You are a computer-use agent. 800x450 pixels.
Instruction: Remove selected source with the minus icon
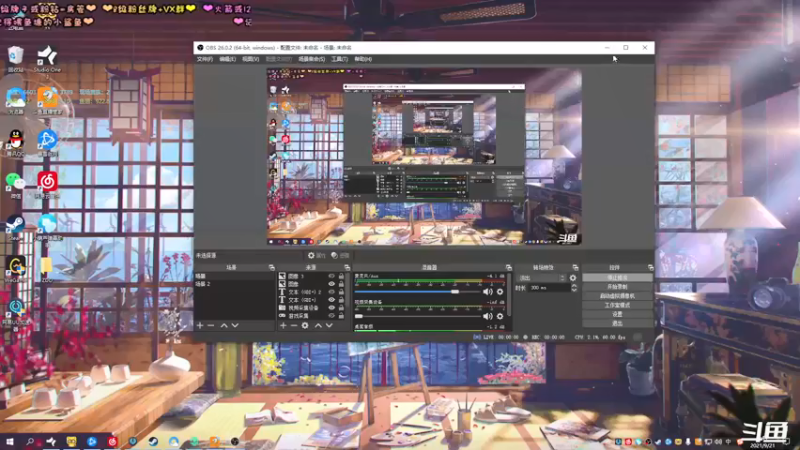coord(294,326)
